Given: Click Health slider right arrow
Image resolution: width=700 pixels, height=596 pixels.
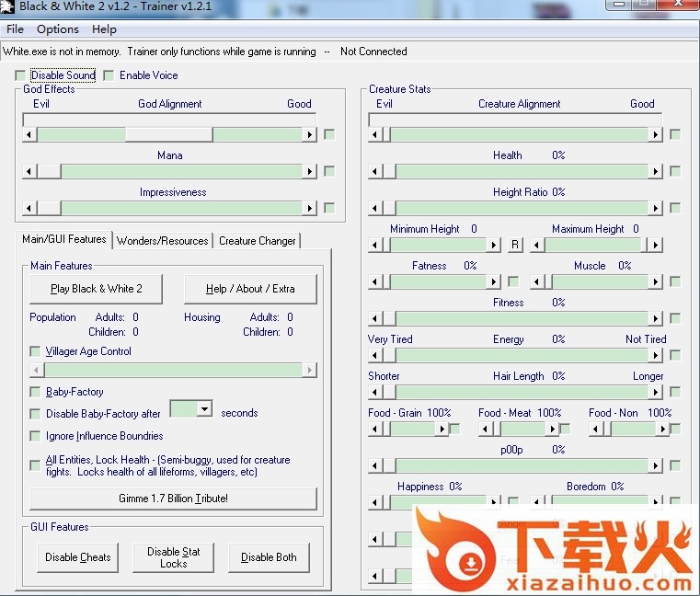Looking at the screenshot, I should 655,171.
